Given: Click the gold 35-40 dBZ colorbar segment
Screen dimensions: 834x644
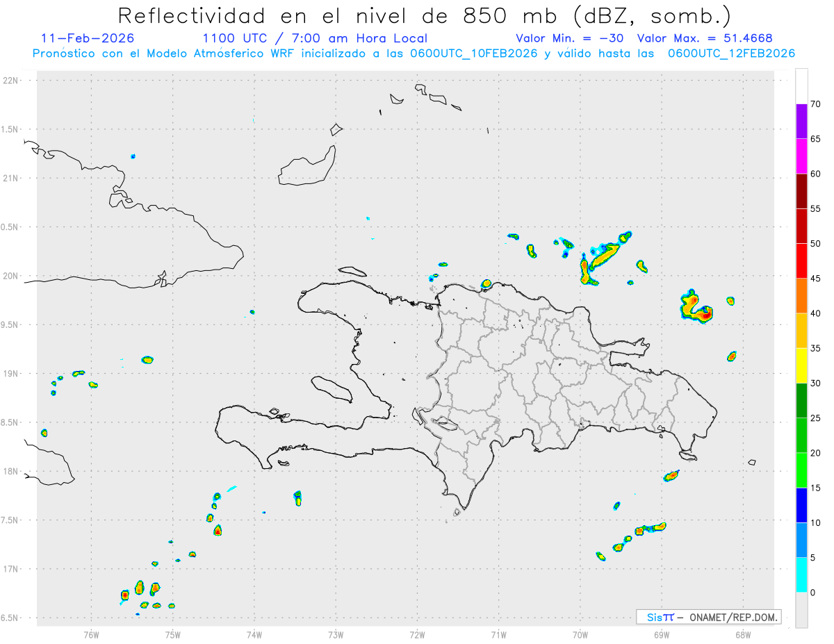Looking at the screenshot, I should (x=801, y=331).
